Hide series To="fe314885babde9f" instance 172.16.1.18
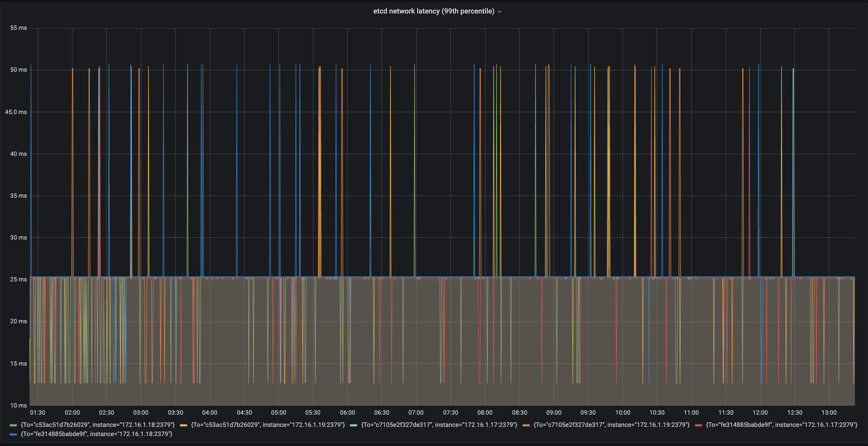The height and width of the screenshot is (446, 868). pyautogui.click(x=97, y=434)
